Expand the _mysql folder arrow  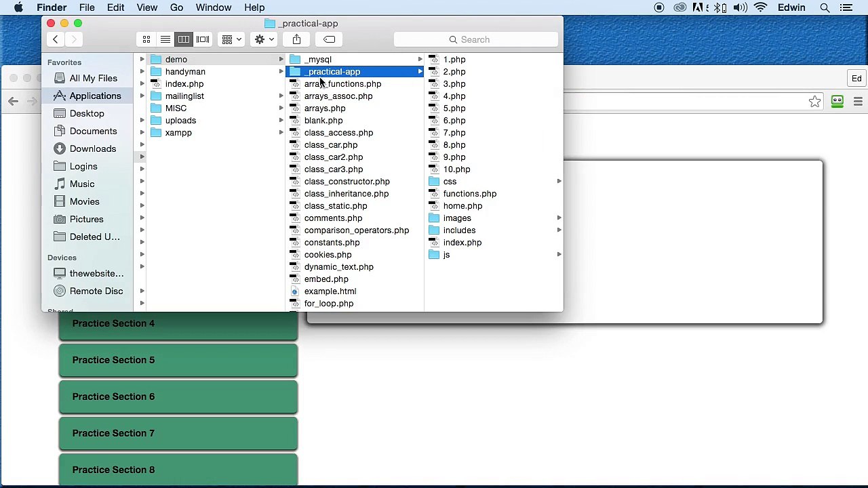(420, 60)
